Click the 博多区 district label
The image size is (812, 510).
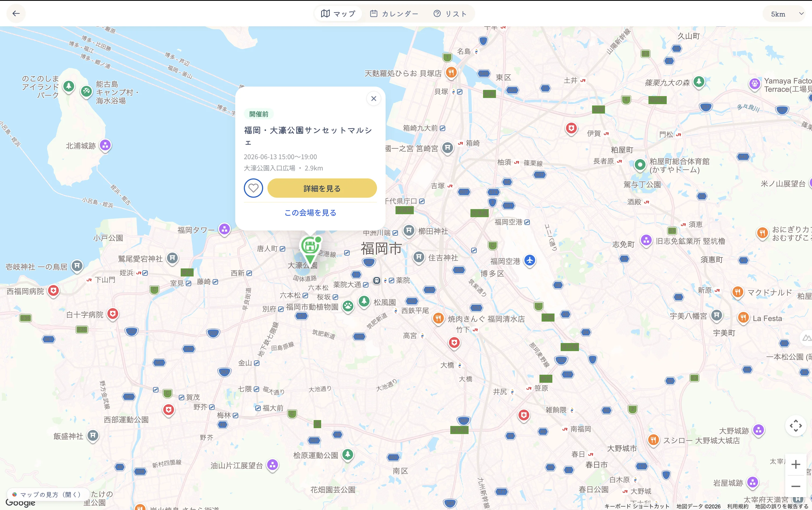click(492, 273)
